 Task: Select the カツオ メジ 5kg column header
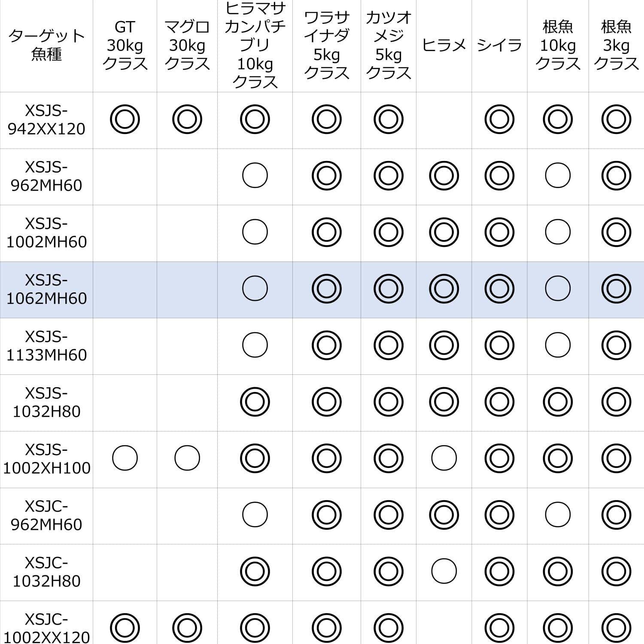point(389,45)
